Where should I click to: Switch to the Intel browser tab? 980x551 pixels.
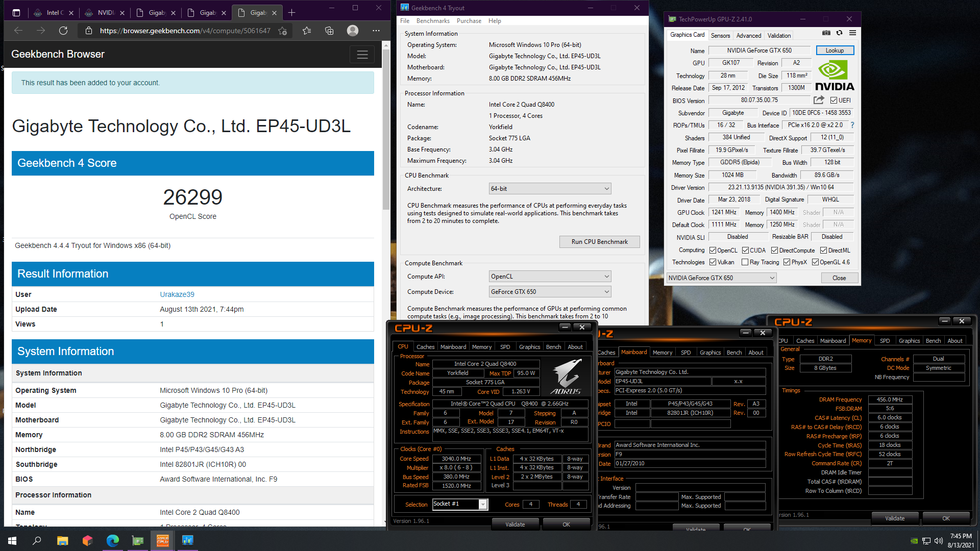53,13
